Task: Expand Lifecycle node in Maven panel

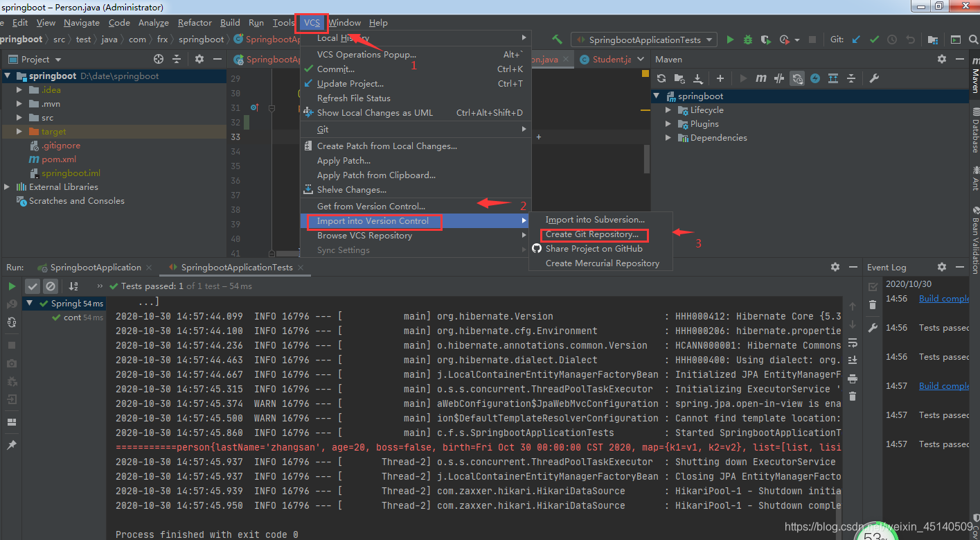Action: point(668,110)
